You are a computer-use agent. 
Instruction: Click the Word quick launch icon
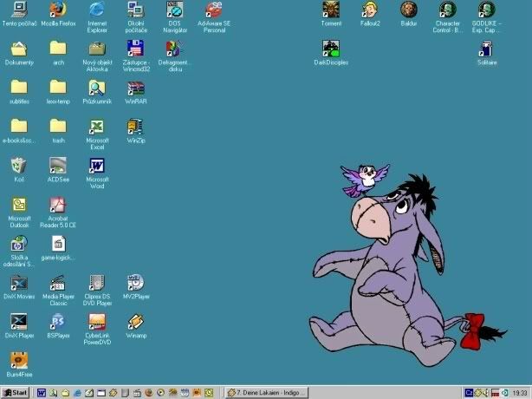[x=41, y=393]
